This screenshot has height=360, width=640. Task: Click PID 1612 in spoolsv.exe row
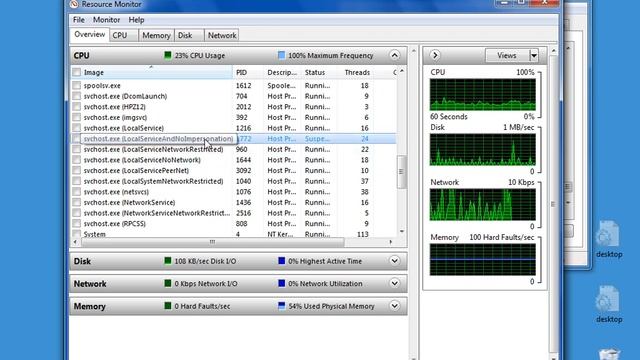point(243,85)
